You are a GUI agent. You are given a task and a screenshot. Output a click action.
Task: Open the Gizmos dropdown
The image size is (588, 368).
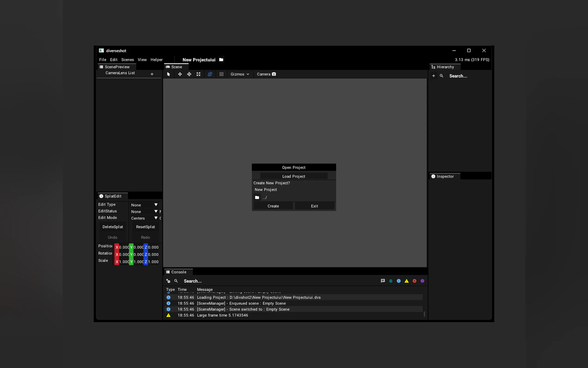[240, 74]
